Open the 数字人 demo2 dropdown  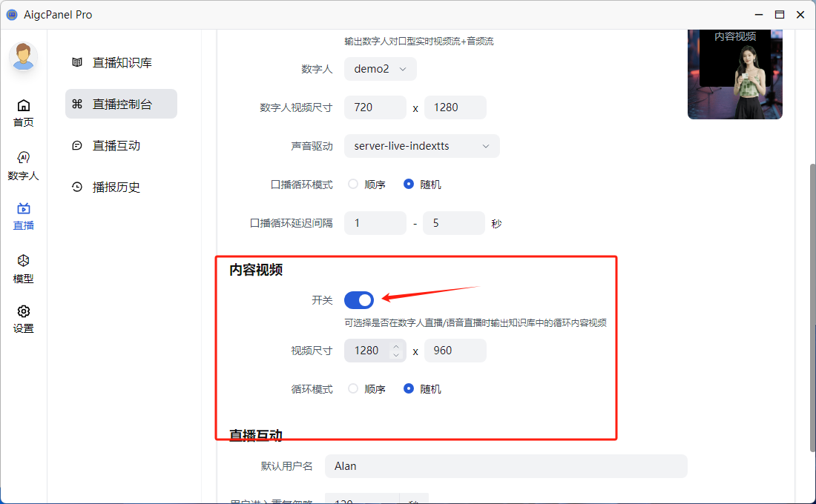(380, 68)
